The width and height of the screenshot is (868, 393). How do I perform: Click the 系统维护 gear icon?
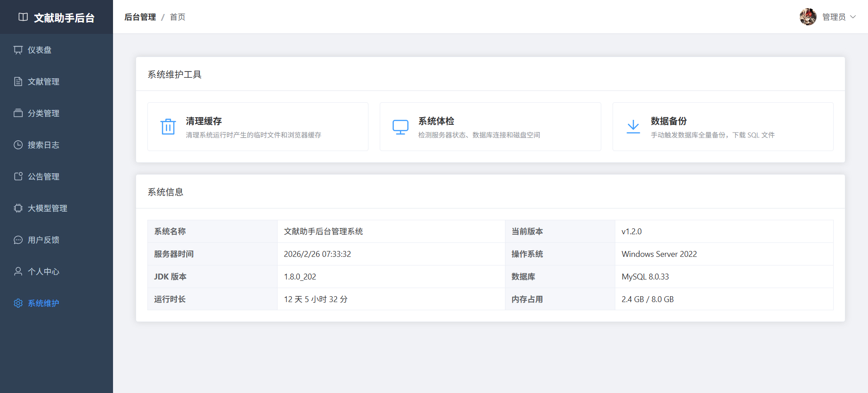click(x=18, y=303)
